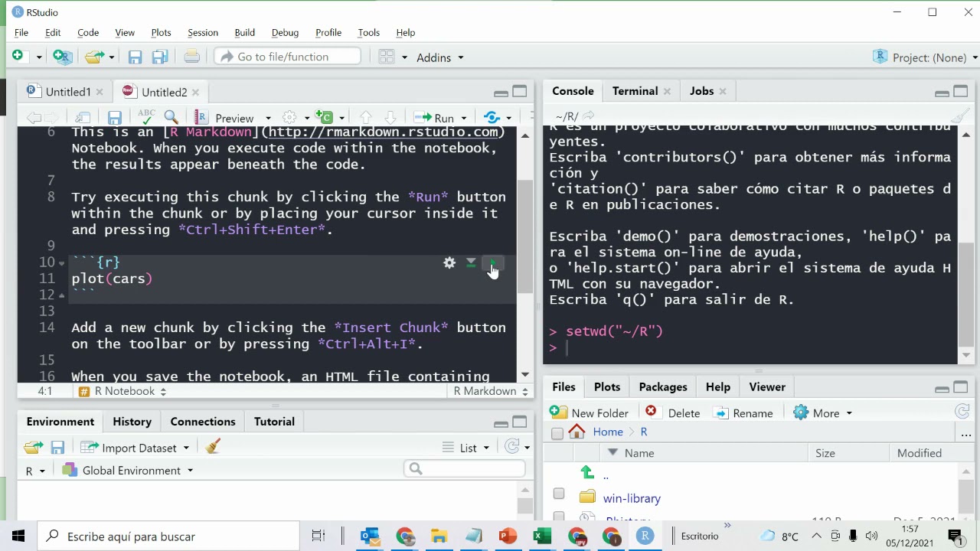Close the Untitled2 tab
Image resolution: width=980 pixels, height=551 pixels.
195,92
